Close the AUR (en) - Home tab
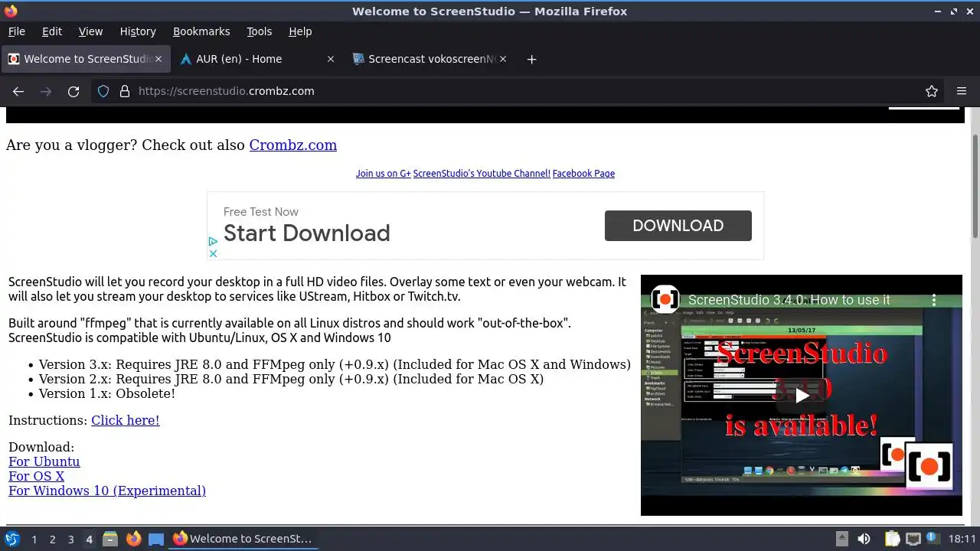The image size is (980, 551). (x=330, y=59)
